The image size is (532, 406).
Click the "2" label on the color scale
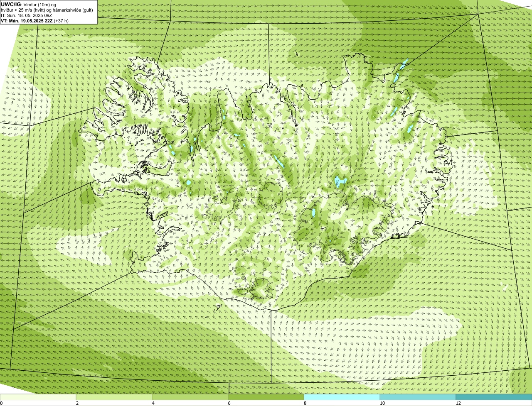pyautogui.click(x=77, y=403)
